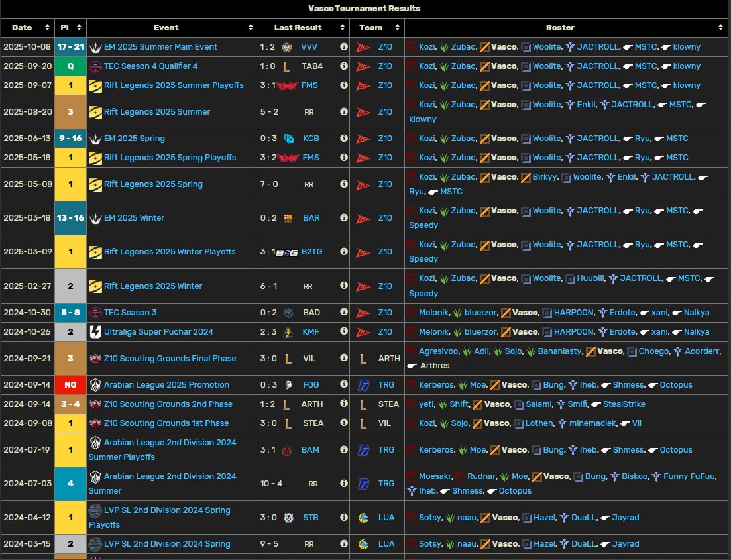Click player Funny FuFuu in Arabian League roster
This screenshot has width=731, height=560.
pos(689,476)
